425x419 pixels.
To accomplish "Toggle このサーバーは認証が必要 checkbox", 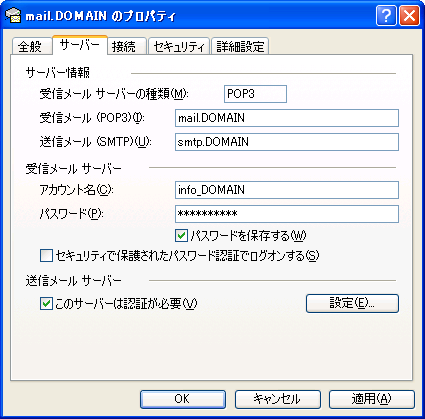I will (46, 304).
